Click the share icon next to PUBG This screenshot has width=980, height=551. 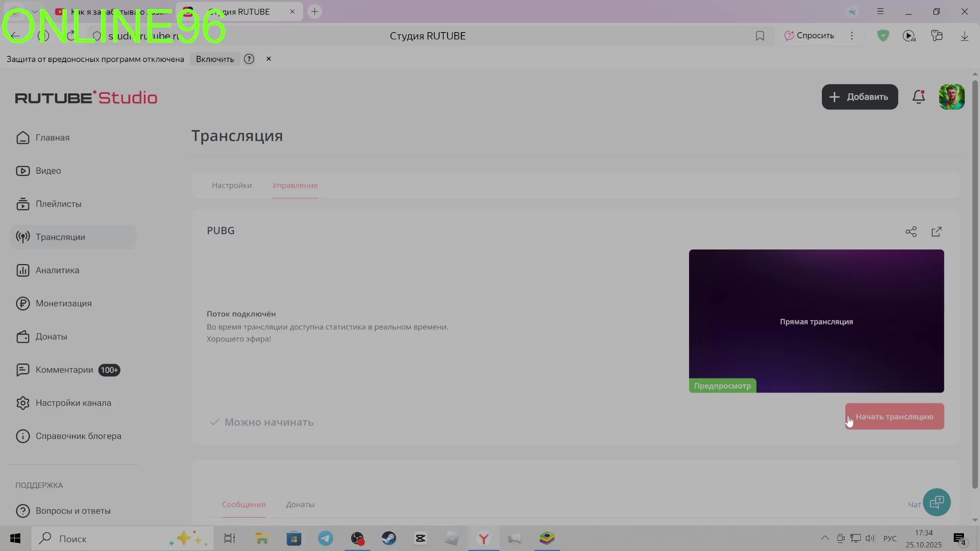point(911,231)
